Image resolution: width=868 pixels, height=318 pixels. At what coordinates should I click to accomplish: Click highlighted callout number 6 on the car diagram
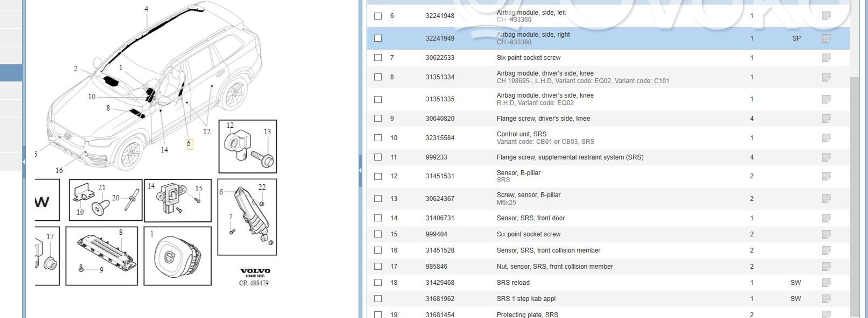pos(189,143)
